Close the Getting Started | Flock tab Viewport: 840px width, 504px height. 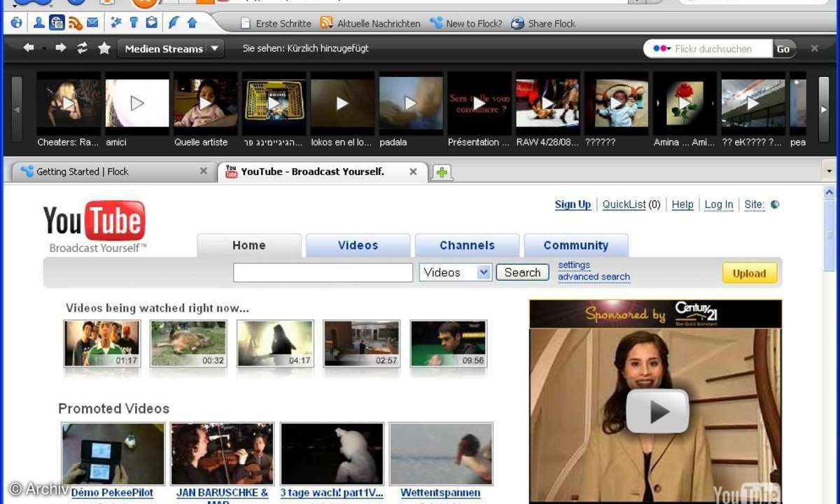(204, 171)
